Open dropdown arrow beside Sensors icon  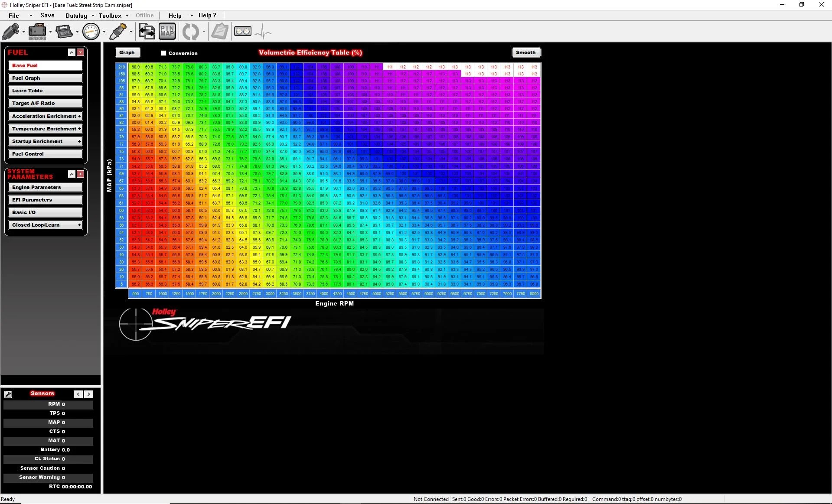coord(50,32)
